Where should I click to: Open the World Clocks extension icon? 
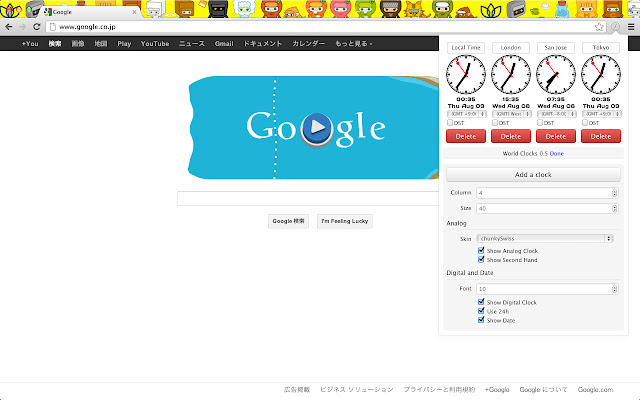point(615,27)
